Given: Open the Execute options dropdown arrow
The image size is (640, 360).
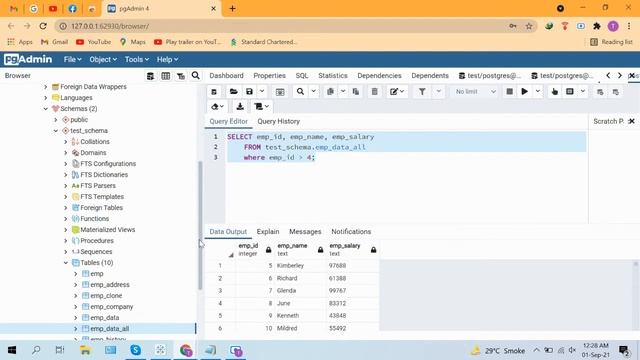Looking at the screenshot, I should click(x=538, y=92).
